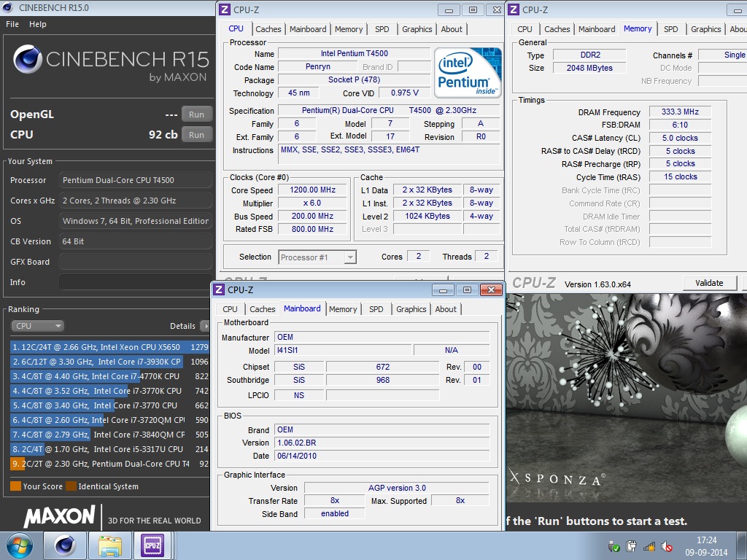This screenshot has width=747, height=560.
Task: Select Memory tab in Mainboard window
Action: click(343, 309)
